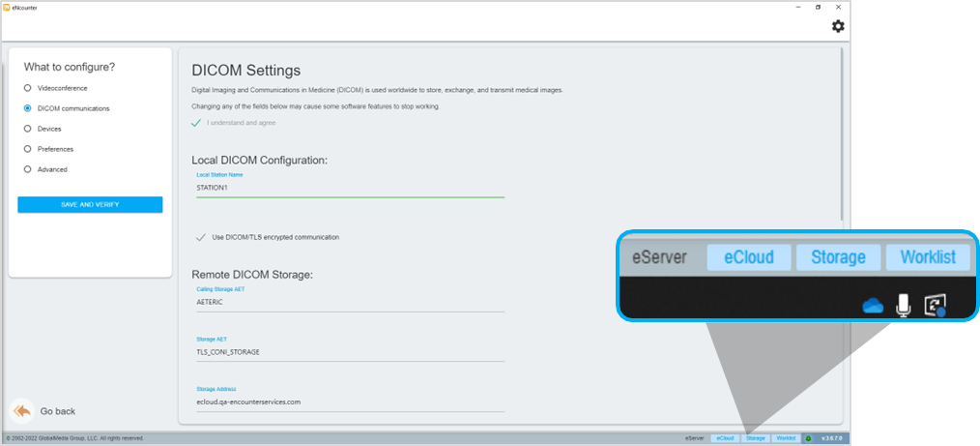Click the green status indicator in bottom bar
The height and width of the screenshot is (446, 980).
coord(808,438)
